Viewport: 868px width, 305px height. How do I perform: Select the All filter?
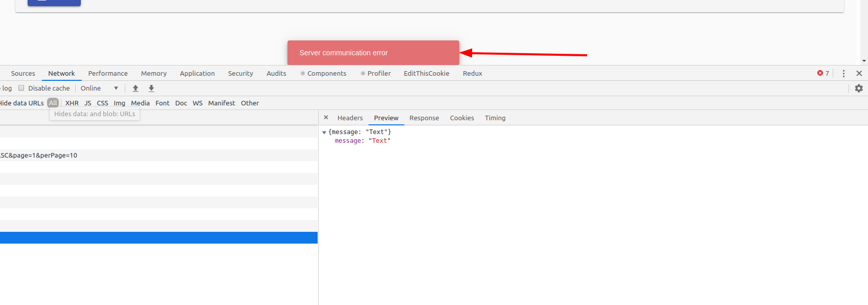click(x=53, y=103)
